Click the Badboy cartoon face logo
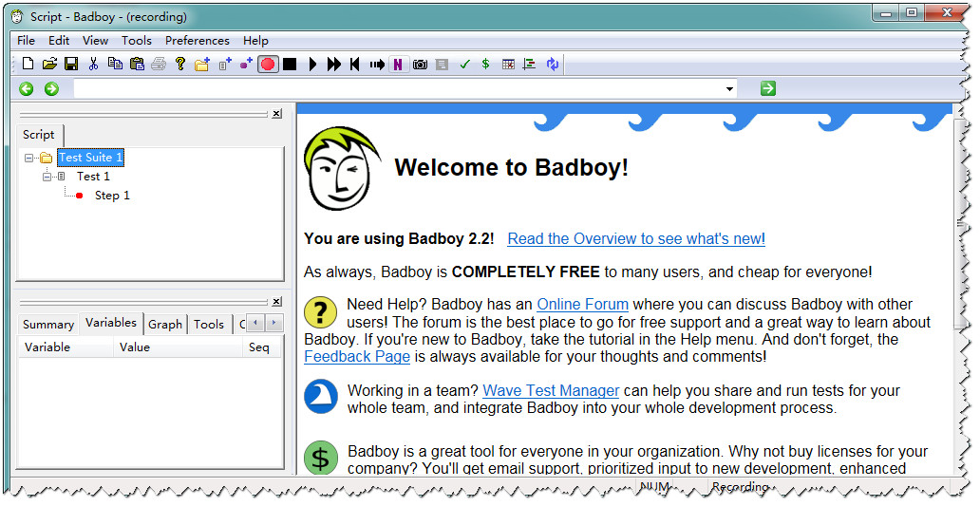The height and width of the screenshot is (506, 980). (x=342, y=169)
